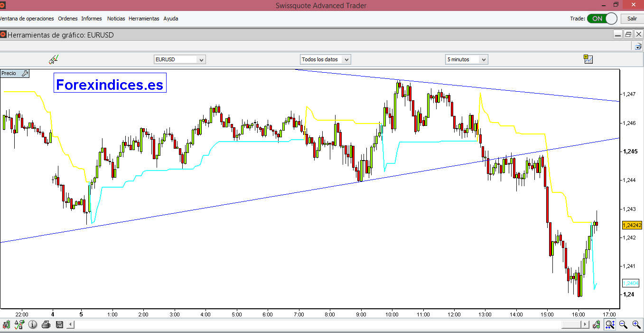
Task: Click the trendline drawing tool icon
Action: (x=53, y=59)
